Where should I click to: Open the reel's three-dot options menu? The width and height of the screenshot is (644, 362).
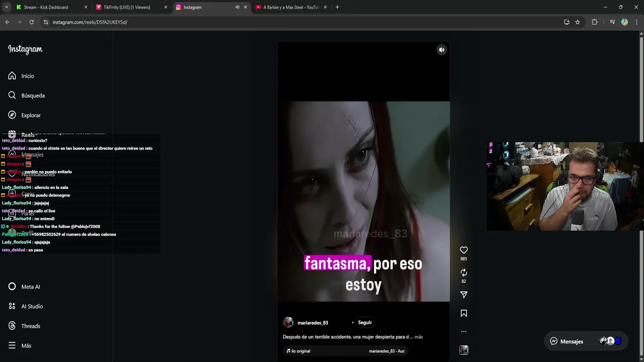[464, 331]
